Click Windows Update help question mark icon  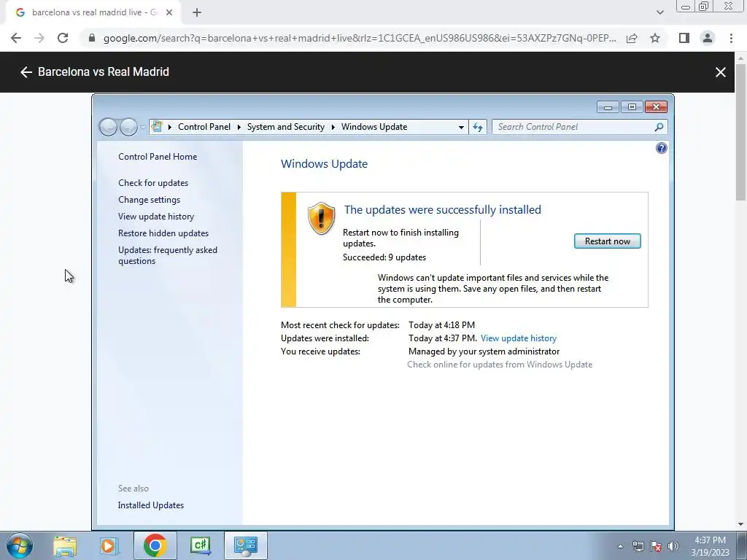tap(661, 148)
